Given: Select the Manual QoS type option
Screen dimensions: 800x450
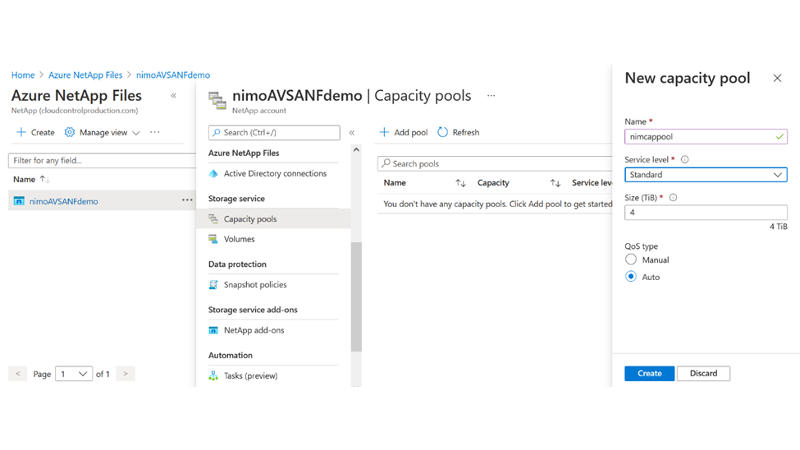Looking at the screenshot, I should click(x=631, y=260).
